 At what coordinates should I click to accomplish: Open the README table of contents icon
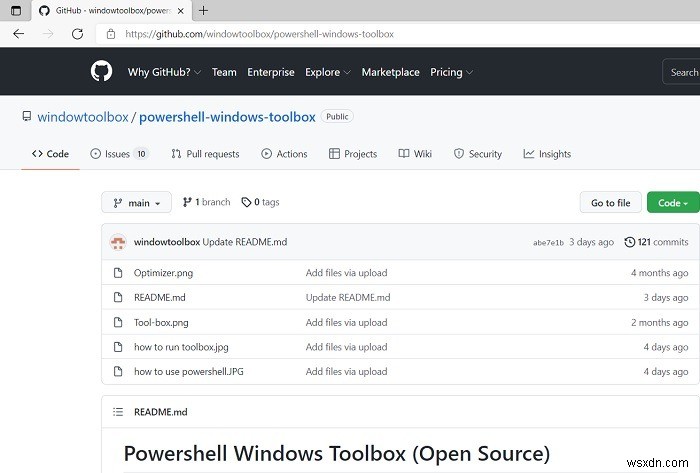[117, 411]
